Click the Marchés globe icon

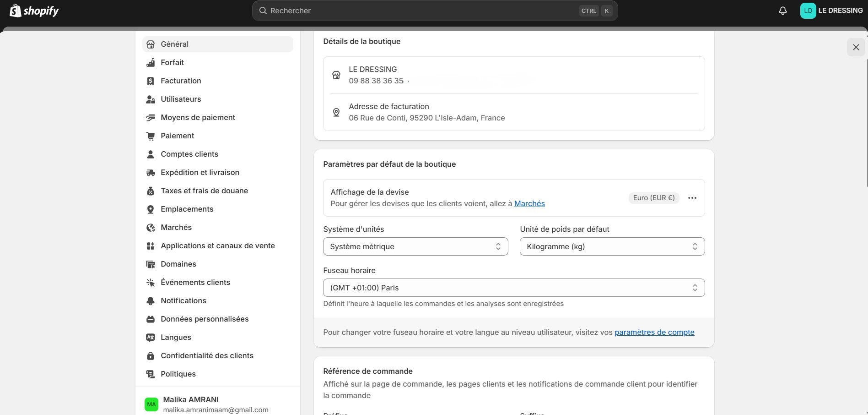coord(151,228)
